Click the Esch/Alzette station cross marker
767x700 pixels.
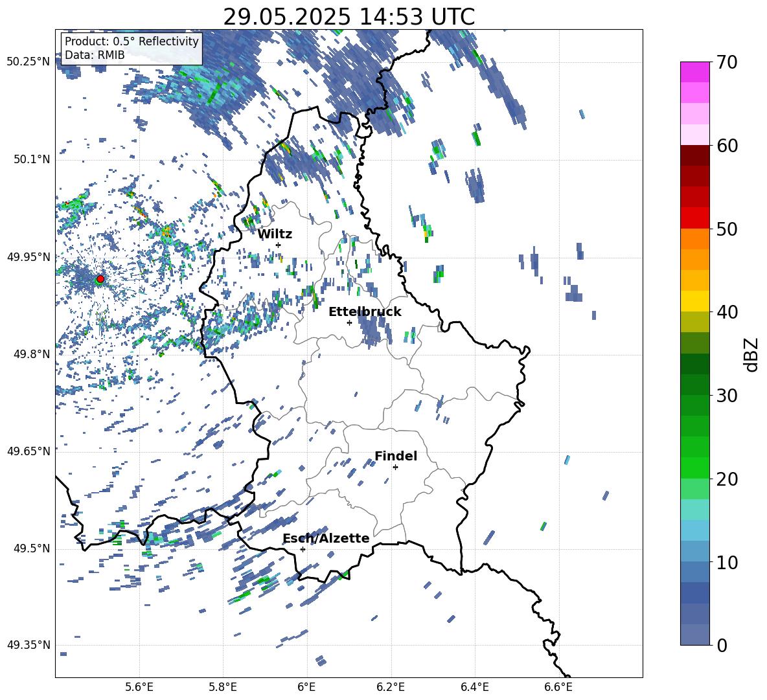point(303,549)
